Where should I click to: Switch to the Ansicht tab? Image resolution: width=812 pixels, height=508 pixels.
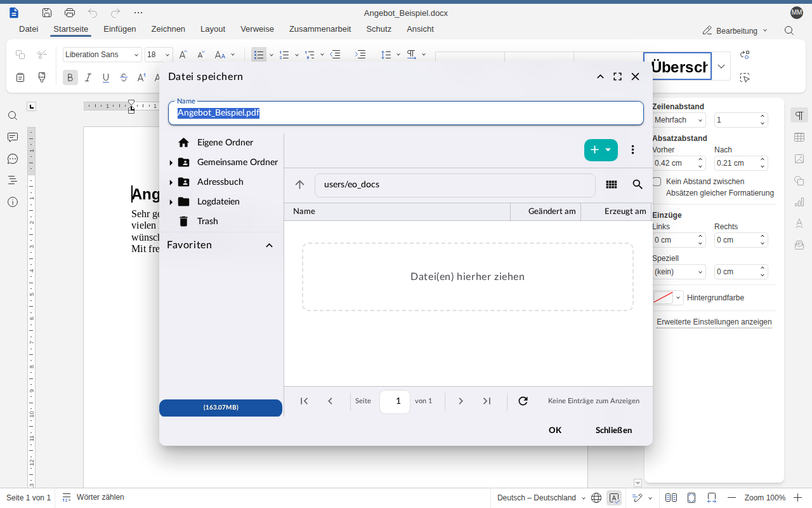click(420, 29)
